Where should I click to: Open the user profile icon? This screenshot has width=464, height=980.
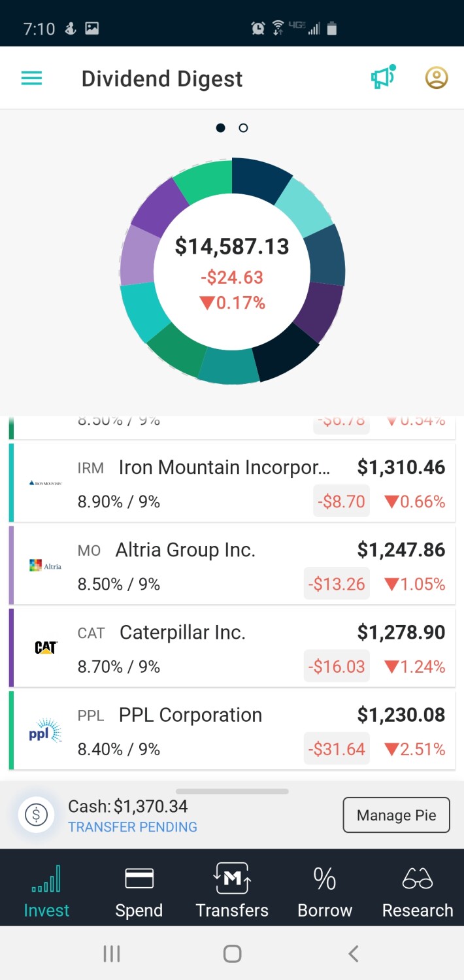[x=437, y=78]
